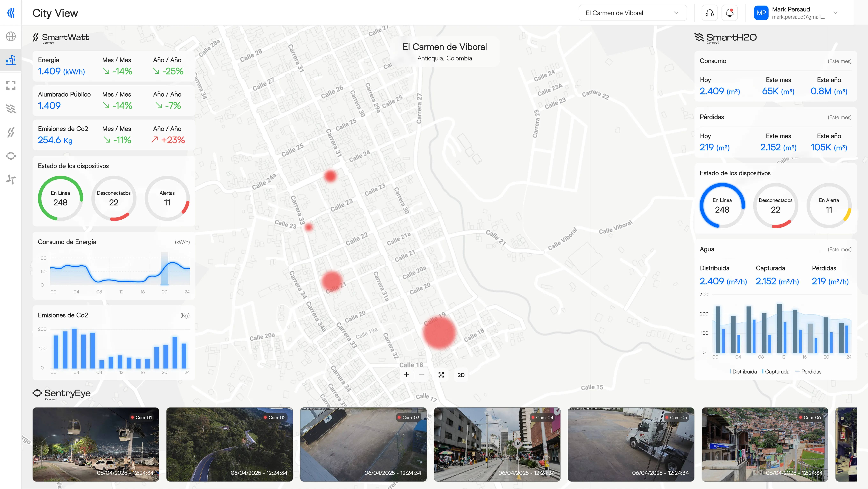Expand the Mark Persaud account menu
The image size is (868, 489).
[x=835, y=13]
